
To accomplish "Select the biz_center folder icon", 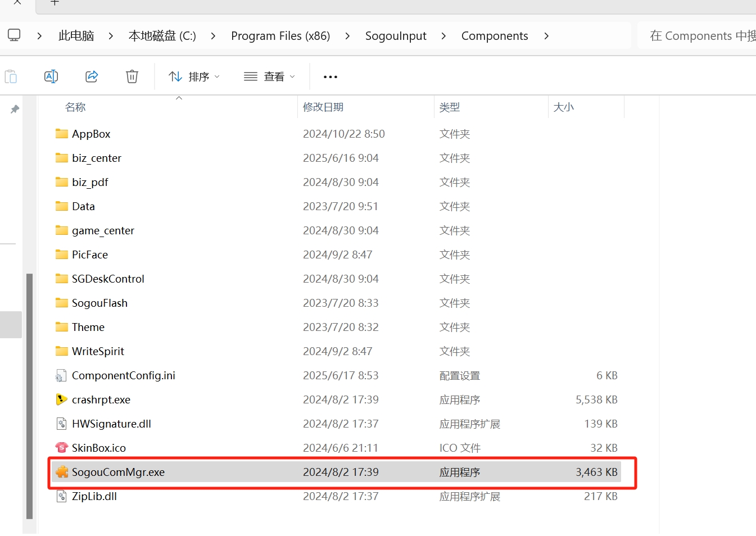I will pos(62,158).
